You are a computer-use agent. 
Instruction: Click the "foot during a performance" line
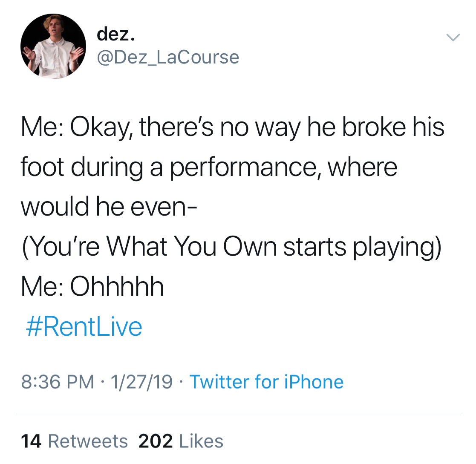pos(209,167)
